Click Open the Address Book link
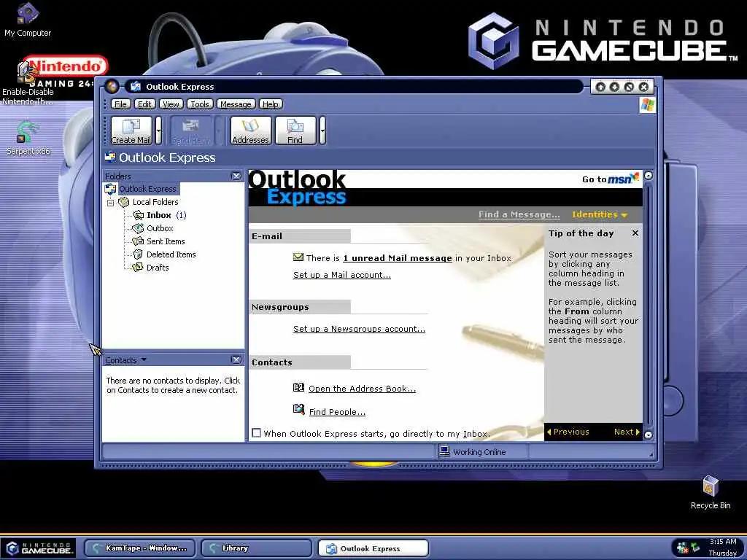 (x=362, y=389)
